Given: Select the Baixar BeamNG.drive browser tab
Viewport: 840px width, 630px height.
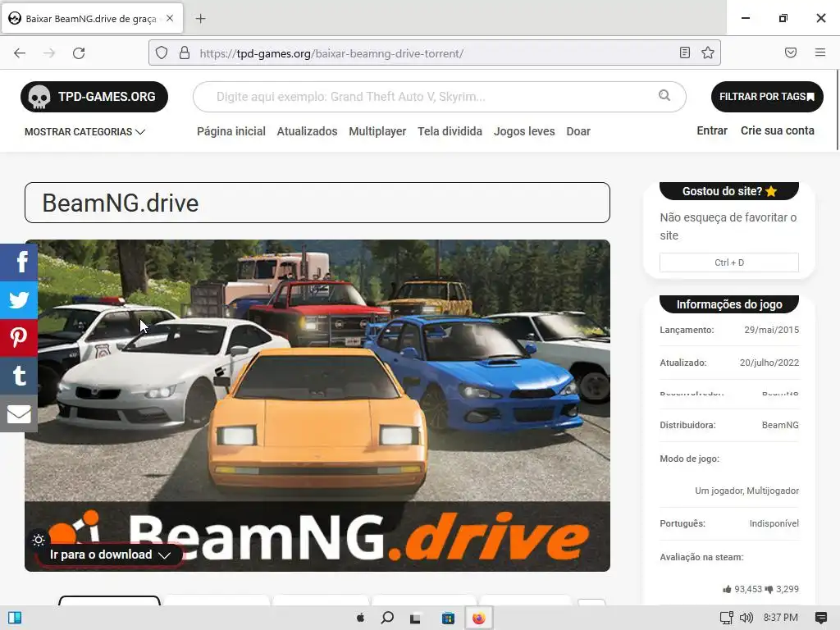Looking at the screenshot, I should pos(94,19).
